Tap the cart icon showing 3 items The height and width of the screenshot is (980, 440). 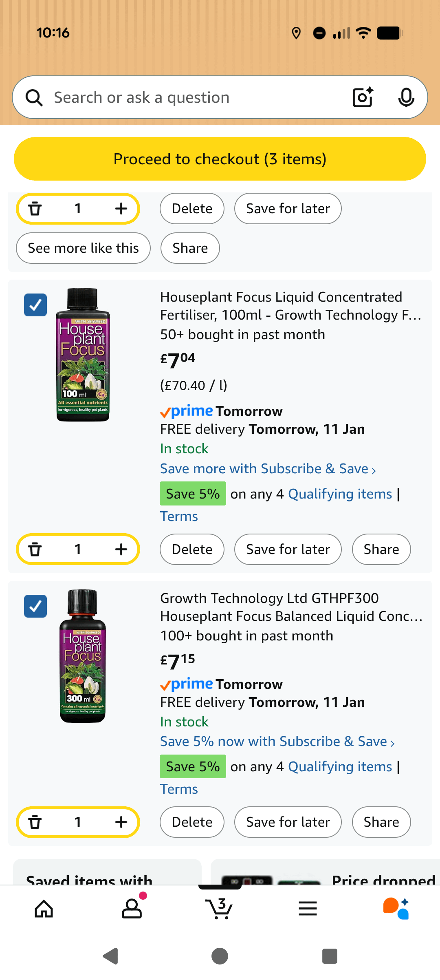[220, 909]
